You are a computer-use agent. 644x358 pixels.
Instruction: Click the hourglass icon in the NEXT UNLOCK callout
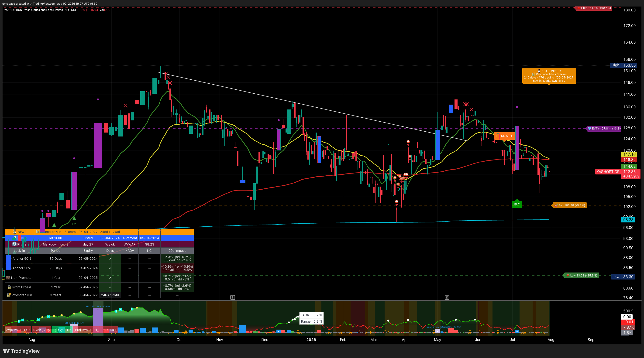point(539,71)
